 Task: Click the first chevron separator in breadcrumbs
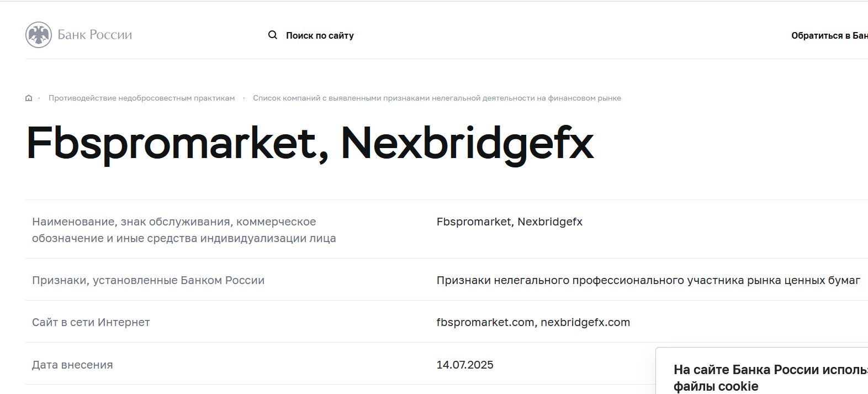[x=39, y=97]
